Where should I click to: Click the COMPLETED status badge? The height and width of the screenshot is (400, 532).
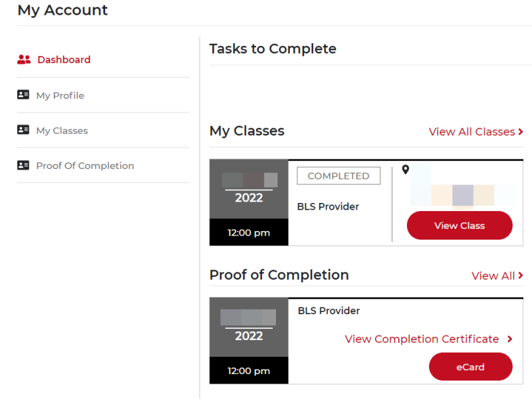(338, 176)
